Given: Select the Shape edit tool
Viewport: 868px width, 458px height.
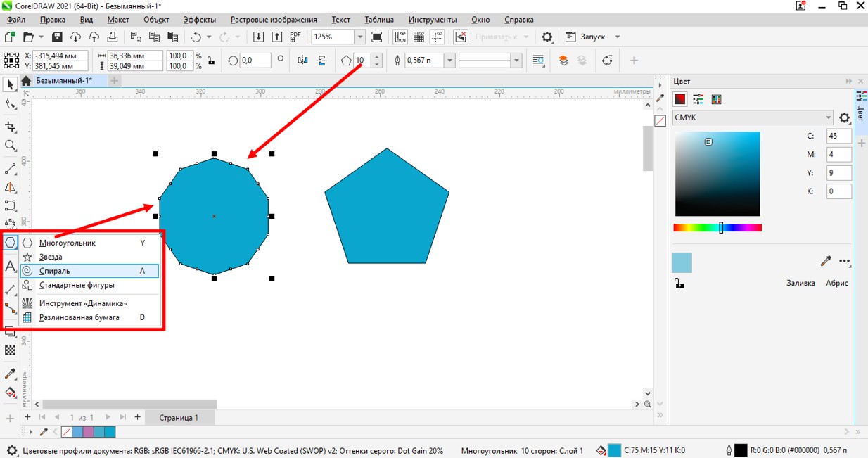Looking at the screenshot, I should click(10, 104).
